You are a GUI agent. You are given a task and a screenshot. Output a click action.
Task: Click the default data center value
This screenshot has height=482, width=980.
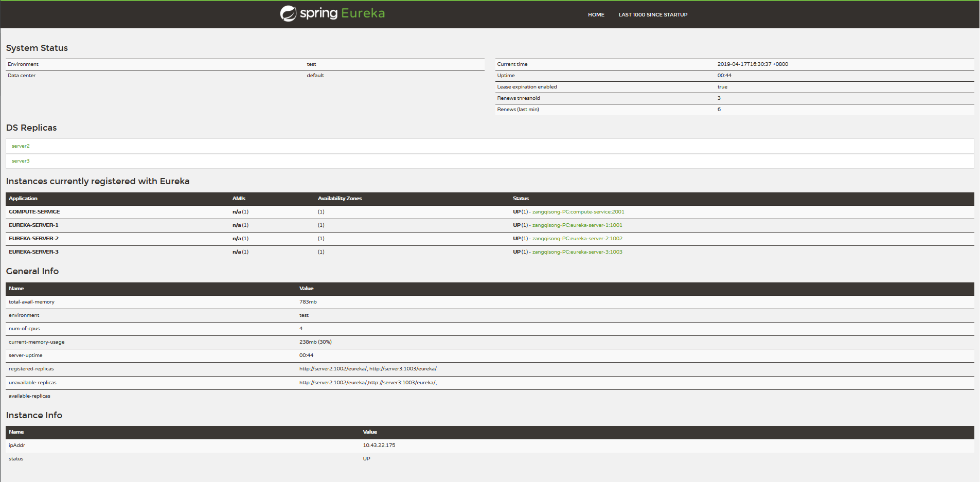point(315,76)
